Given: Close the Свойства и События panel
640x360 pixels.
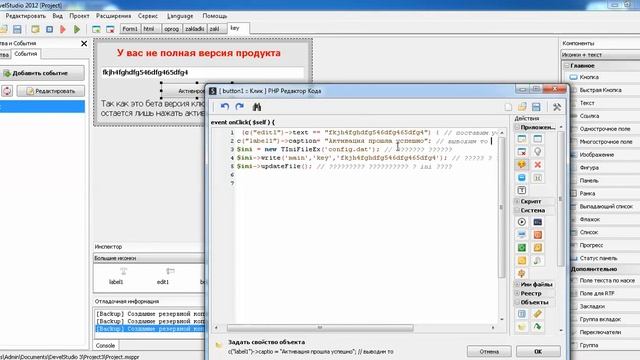Looking at the screenshot, I should (84, 43).
